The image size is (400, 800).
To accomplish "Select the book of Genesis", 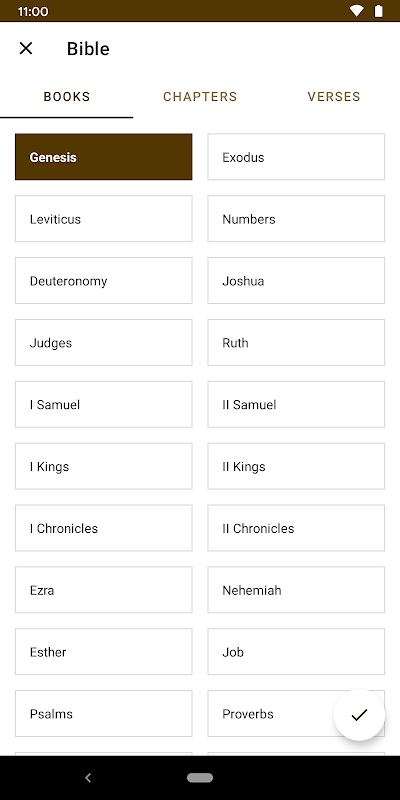I will pyautogui.click(x=104, y=157).
